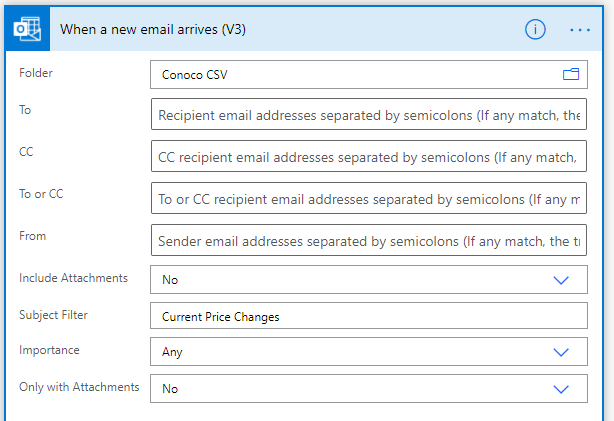The height and width of the screenshot is (421, 614).
Task: Click the Folder field showing Conoco CSV
Action: click(x=369, y=74)
